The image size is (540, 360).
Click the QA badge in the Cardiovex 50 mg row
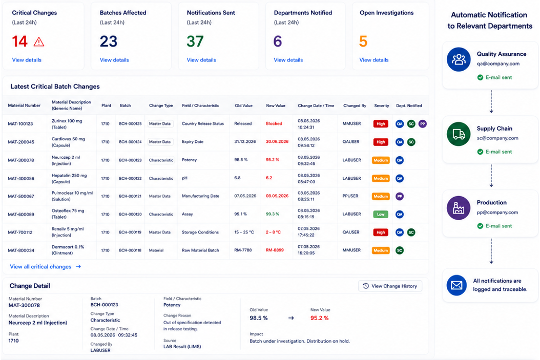(x=399, y=142)
